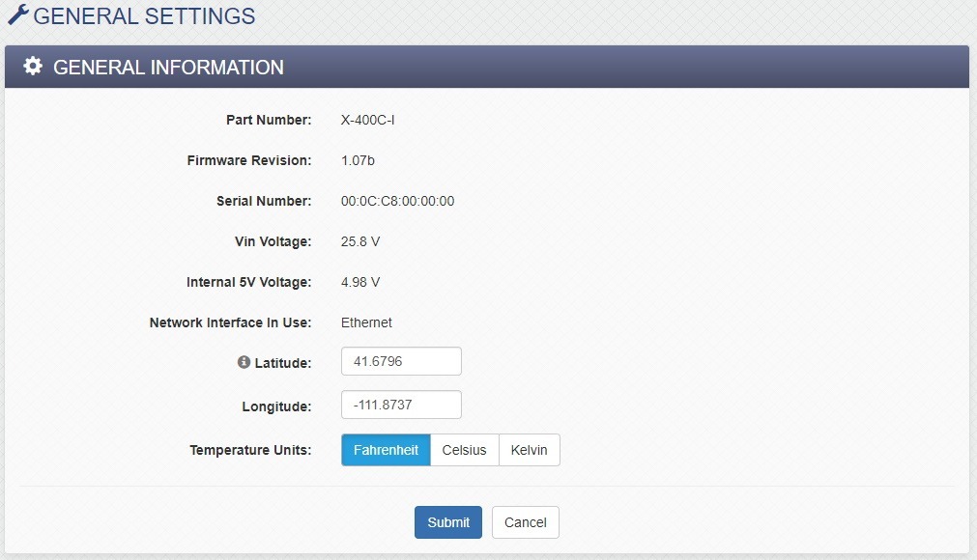Click the wrench icon beside General Settings
Viewport: 977px width, 560px height.
17,15
